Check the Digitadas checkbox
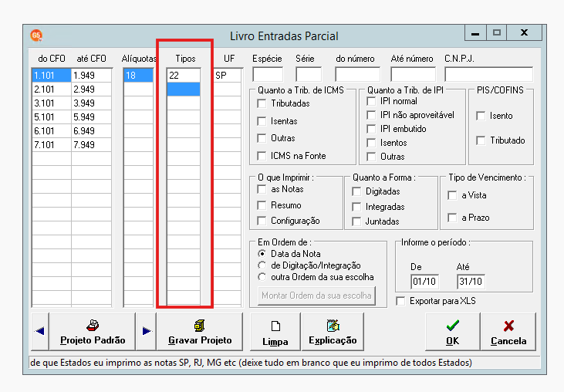This screenshot has width=564, height=392. click(356, 191)
